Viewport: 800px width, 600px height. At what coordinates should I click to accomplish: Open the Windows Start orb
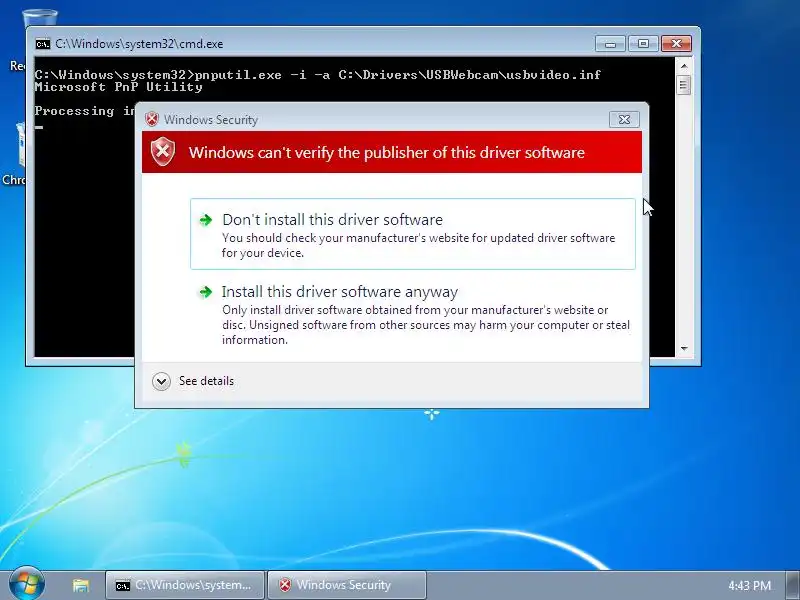click(27, 583)
